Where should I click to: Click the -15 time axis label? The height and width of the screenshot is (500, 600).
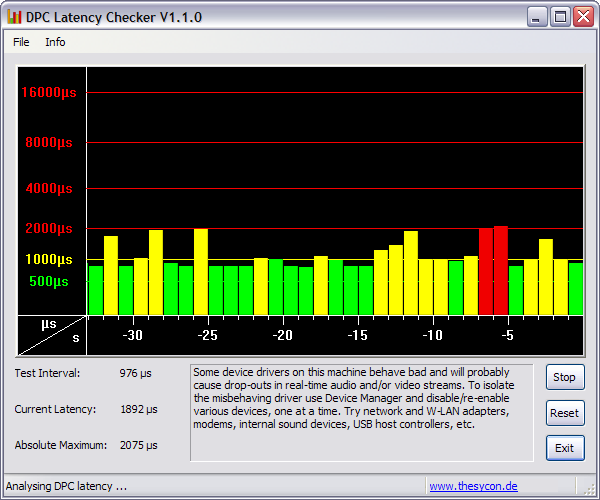357,336
